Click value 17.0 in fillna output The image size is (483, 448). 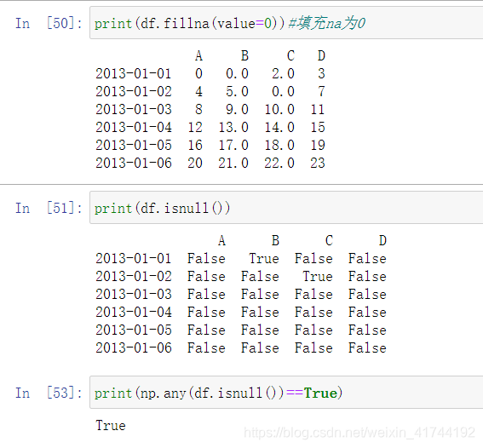point(233,145)
